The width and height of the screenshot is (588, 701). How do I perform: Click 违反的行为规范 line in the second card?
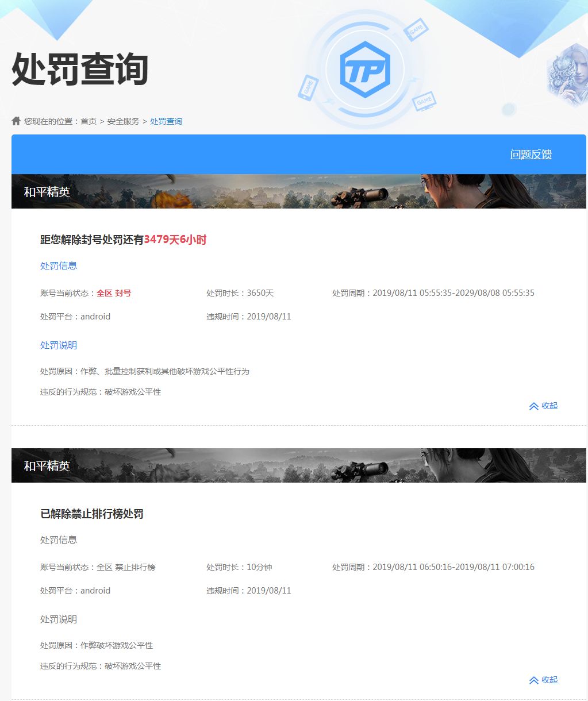tap(101, 666)
